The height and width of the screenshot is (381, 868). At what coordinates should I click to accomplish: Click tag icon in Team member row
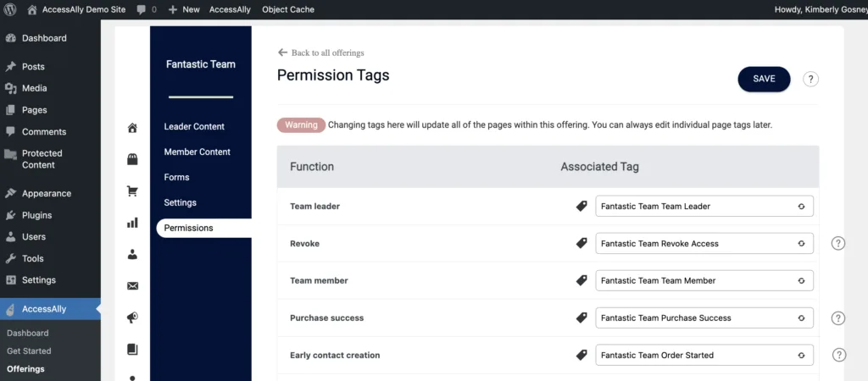coord(581,280)
